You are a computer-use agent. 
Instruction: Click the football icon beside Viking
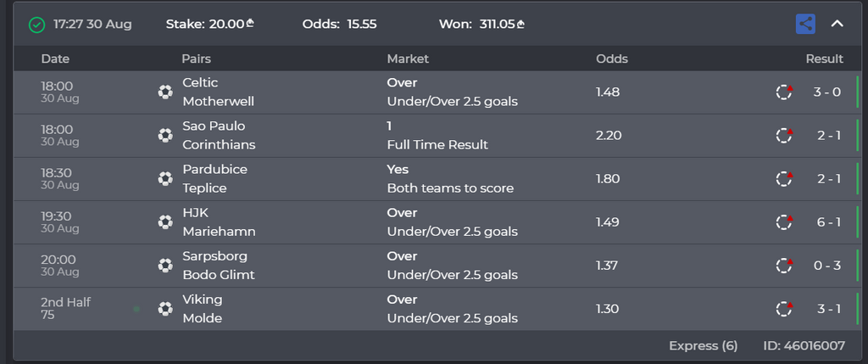(x=165, y=309)
